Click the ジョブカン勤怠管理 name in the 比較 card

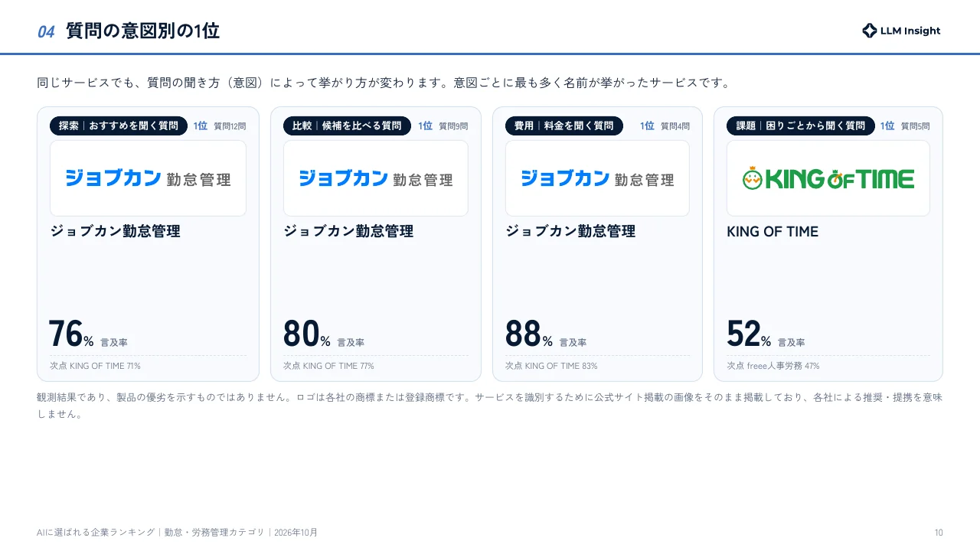pos(348,231)
